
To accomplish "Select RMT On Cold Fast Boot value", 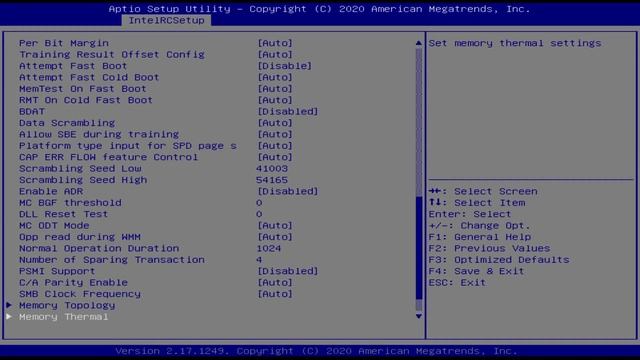I will (x=275, y=100).
